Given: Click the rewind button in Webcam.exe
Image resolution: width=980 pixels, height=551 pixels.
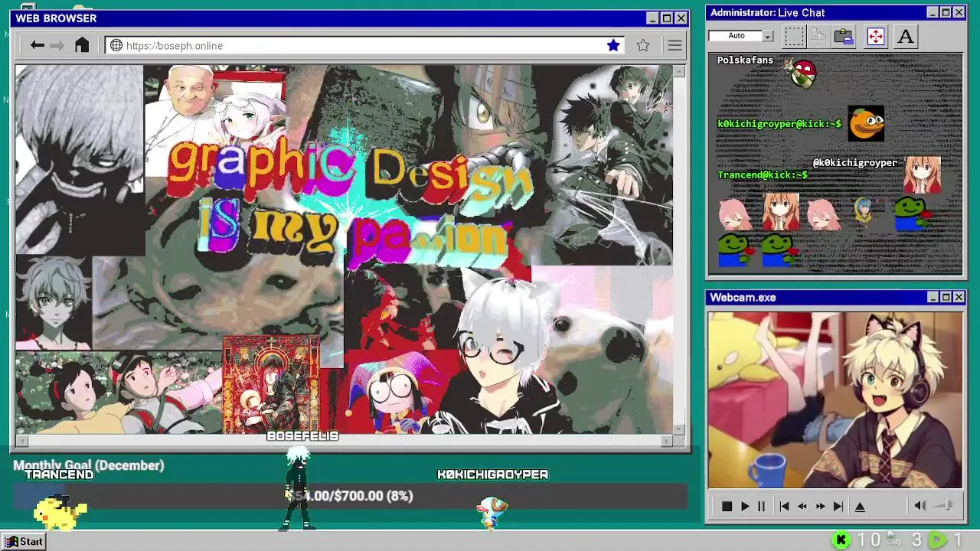Looking at the screenshot, I should pos(802,507).
